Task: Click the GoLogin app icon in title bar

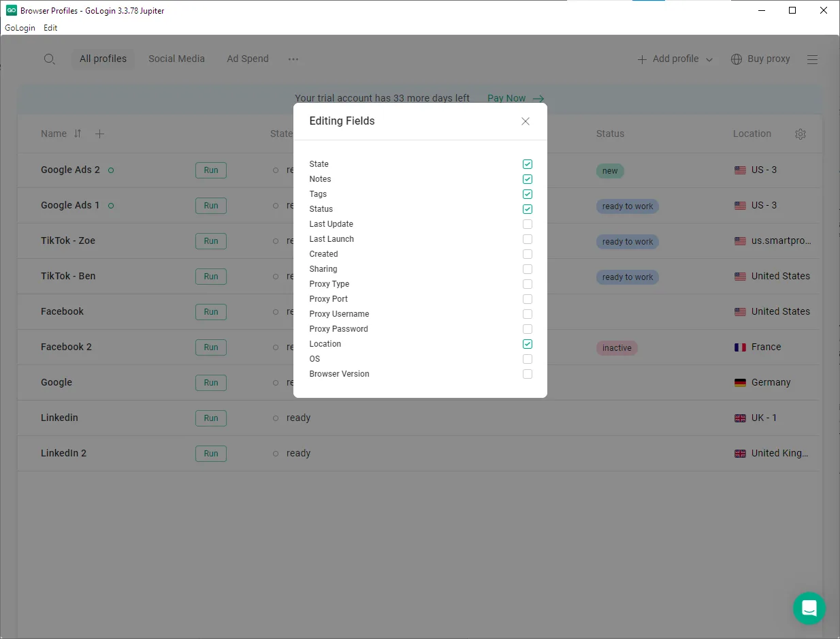Action: [x=12, y=10]
